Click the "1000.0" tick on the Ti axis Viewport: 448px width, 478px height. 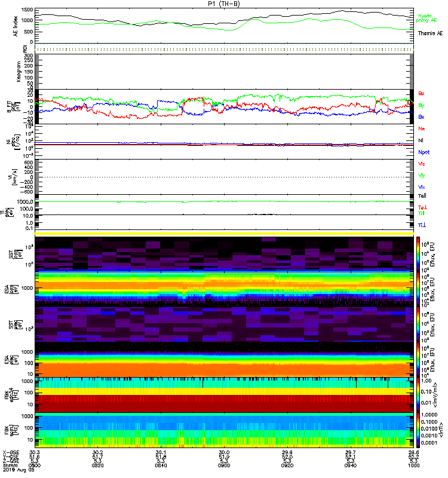25,202
